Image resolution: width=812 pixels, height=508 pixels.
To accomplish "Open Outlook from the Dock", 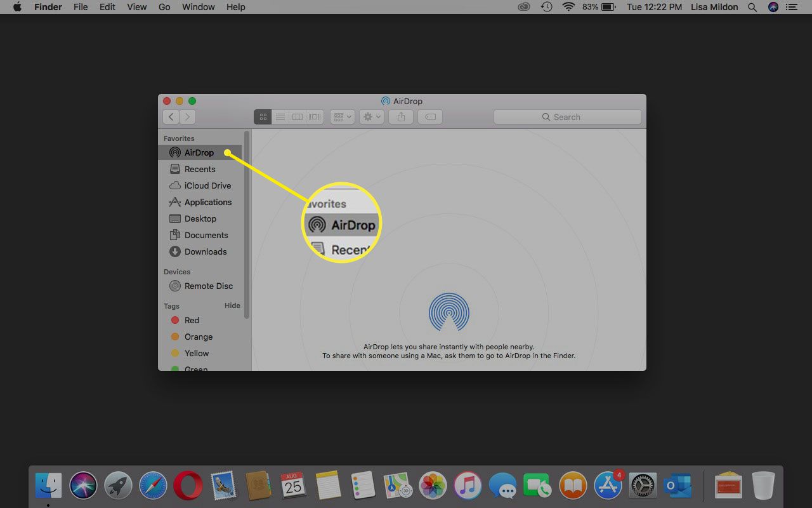I will [677, 486].
